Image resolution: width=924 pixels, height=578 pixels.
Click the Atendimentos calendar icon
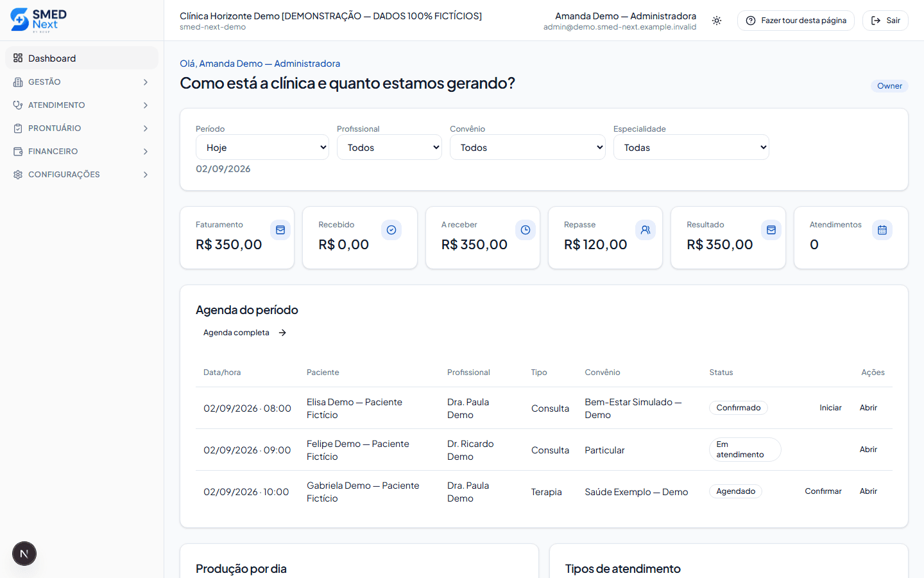[882, 230]
